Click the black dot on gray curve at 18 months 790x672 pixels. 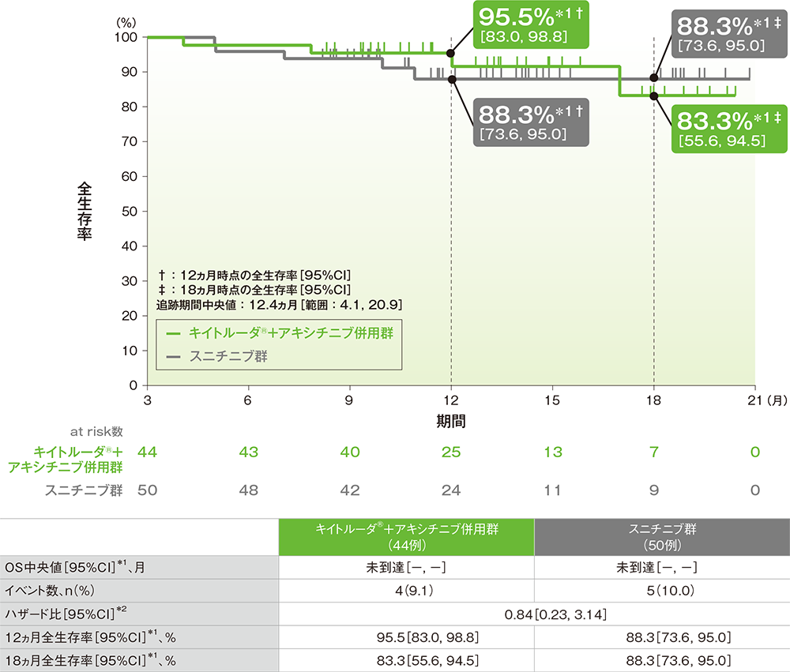pos(654,77)
